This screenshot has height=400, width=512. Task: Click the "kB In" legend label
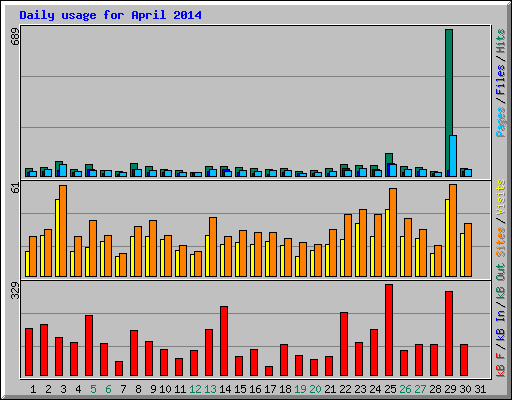coord(501,325)
